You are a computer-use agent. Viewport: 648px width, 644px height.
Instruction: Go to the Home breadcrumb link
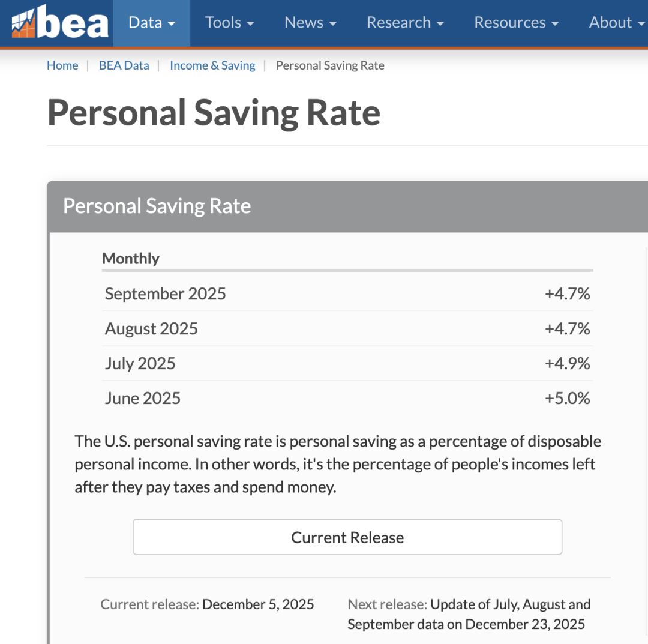pos(62,65)
